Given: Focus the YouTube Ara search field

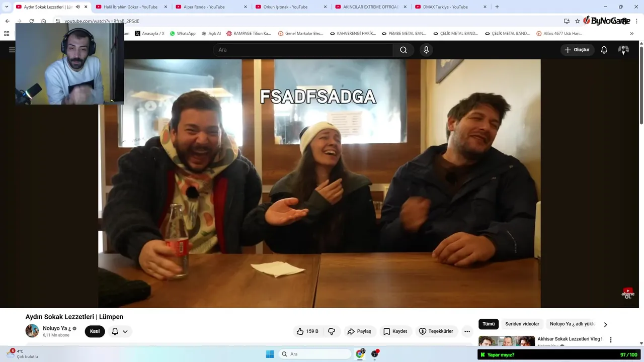Looking at the screenshot, I should click(x=303, y=50).
